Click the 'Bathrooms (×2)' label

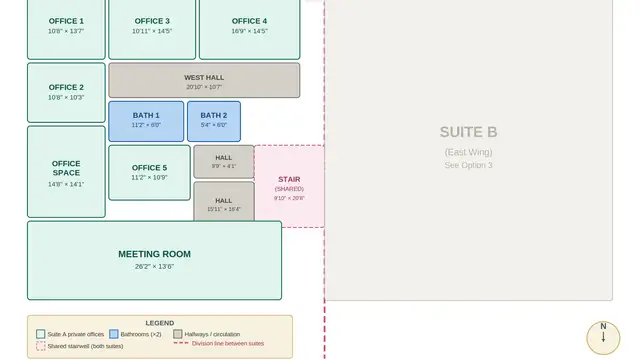pos(141,334)
